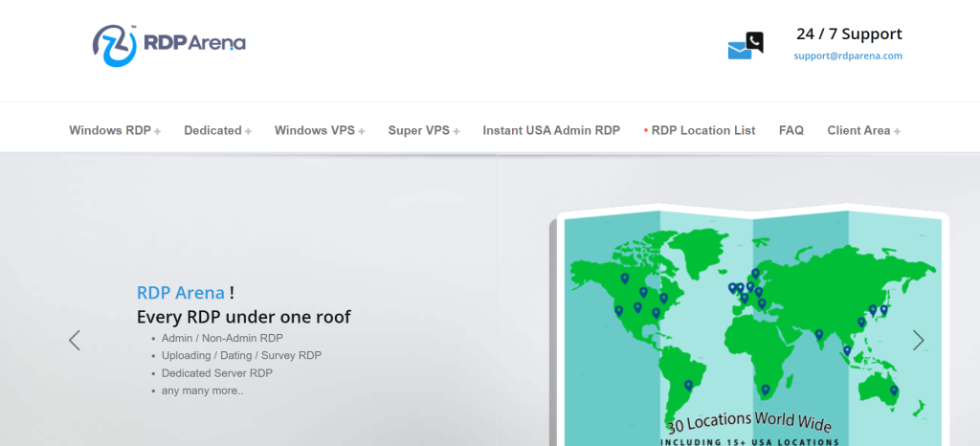Viewport: 980px width, 446px height.
Task: Click the Australia location pin on map
Action: click(x=894, y=390)
